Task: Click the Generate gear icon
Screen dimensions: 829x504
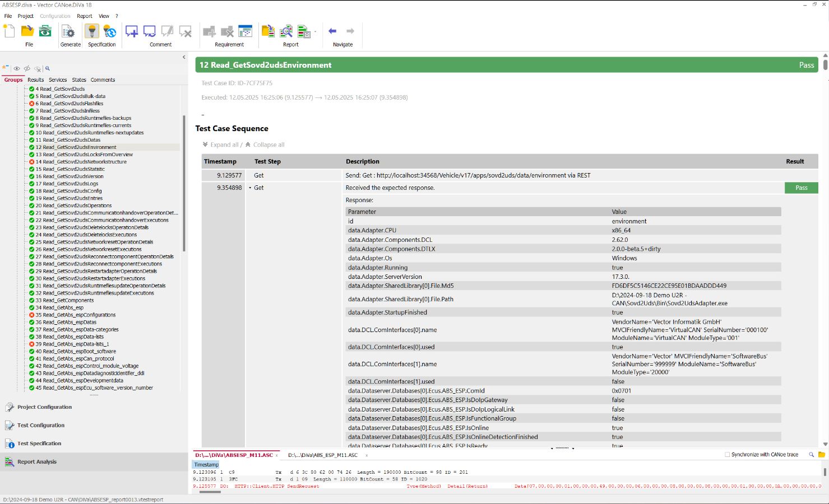Action: click(x=68, y=31)
